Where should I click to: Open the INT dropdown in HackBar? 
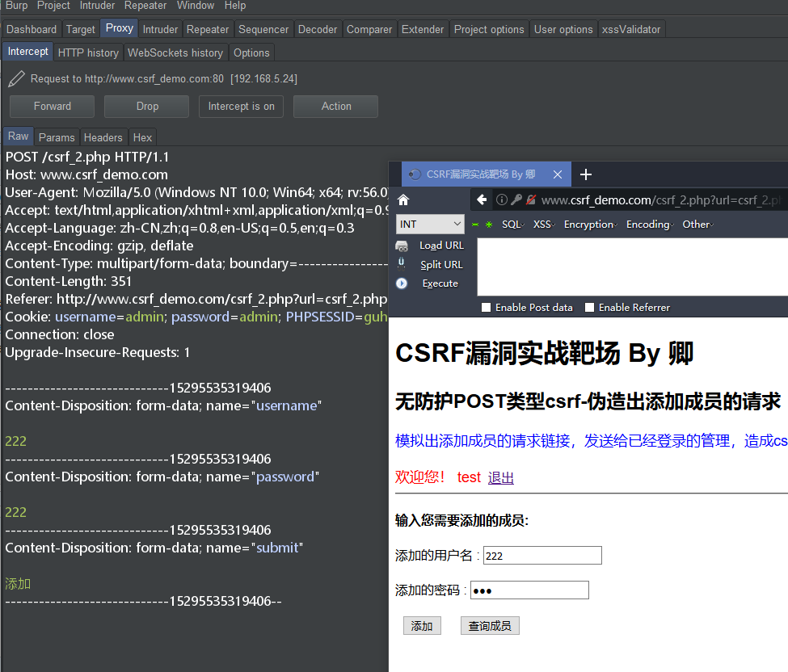[431, 224]
